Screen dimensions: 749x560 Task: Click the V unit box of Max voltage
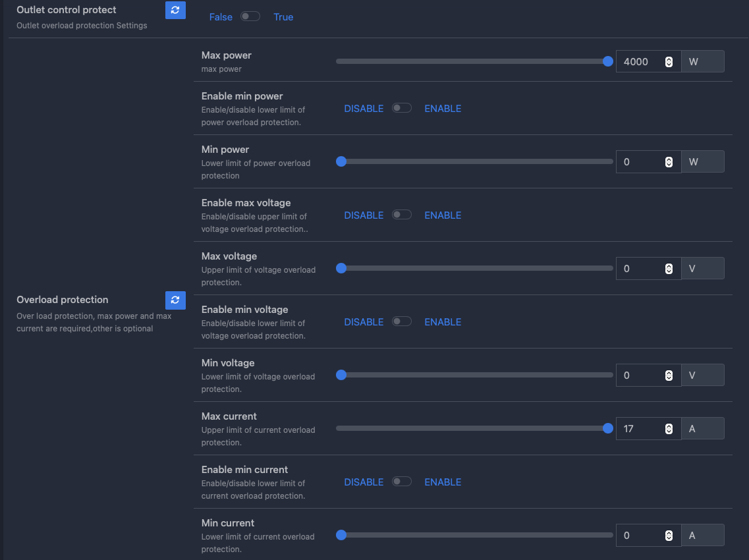click(x=703, y=268)
